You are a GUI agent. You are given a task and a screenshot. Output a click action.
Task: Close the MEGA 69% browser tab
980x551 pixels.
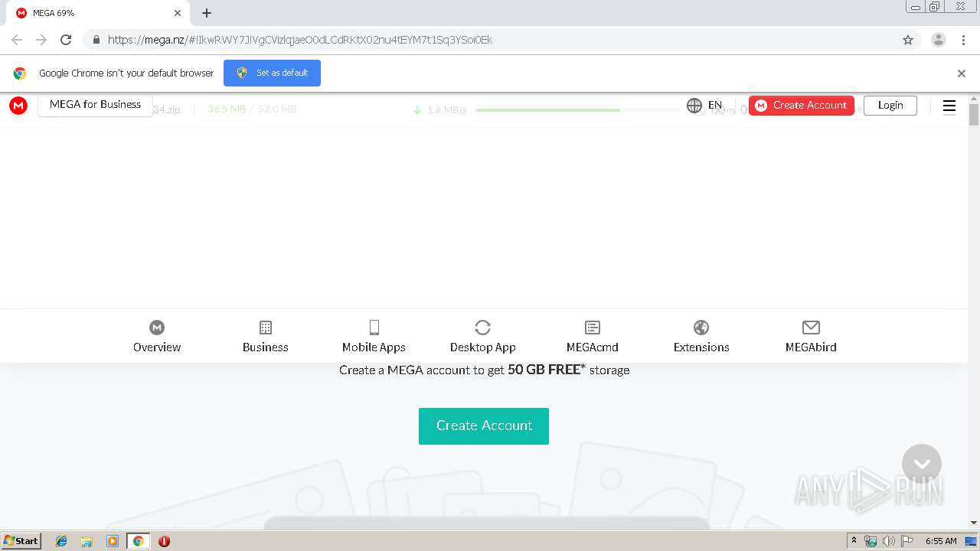point(178,13)
